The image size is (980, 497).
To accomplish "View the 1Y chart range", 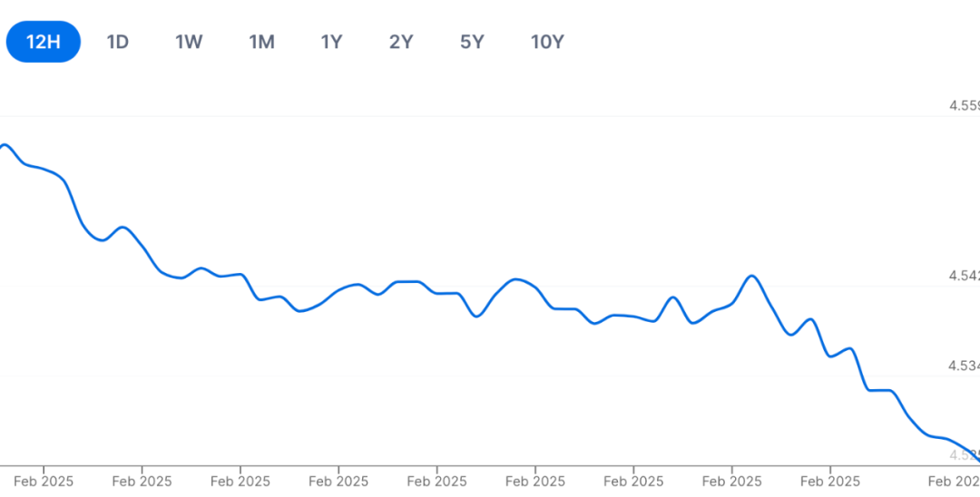I will tap(331, 42).
